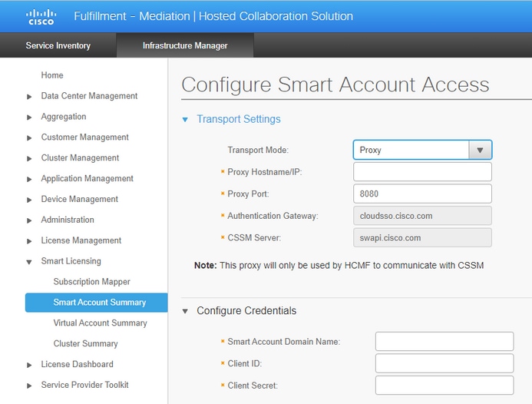
Task: Open Smart Account Summary page
Action: [97, 303]
